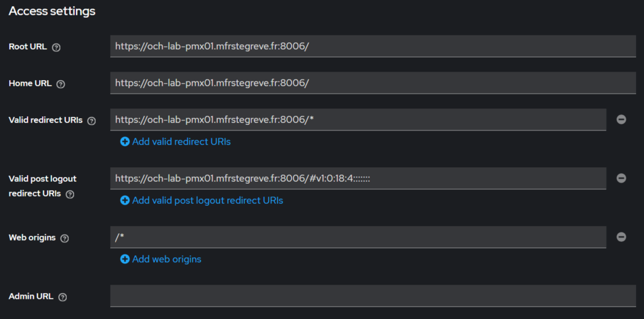This screenshot has width=644, height=319.
Task: Add valid post logout redirect URIs
Action: pos(201,200)
